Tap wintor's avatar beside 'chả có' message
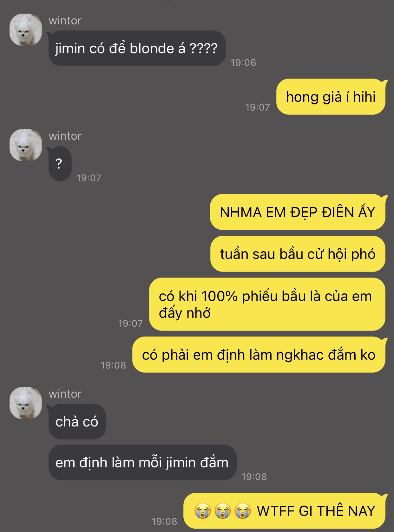Image resolution: width=394 pixels, height=532 pixels. 26,403
